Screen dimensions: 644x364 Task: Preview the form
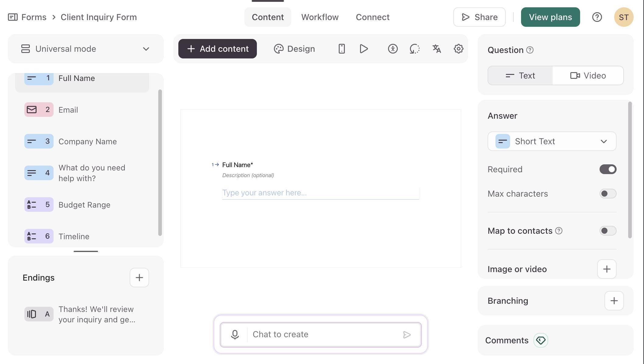click(x=363, y=48)
